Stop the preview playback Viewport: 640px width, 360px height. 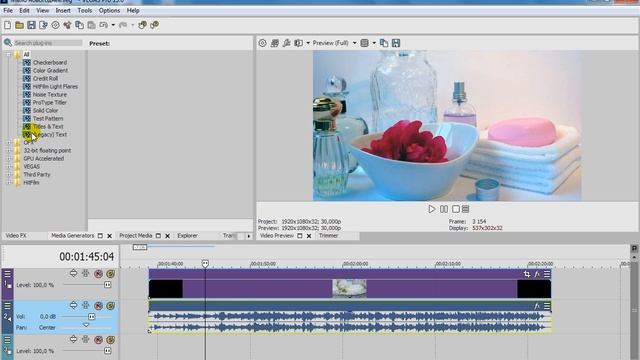coord(456,209)
